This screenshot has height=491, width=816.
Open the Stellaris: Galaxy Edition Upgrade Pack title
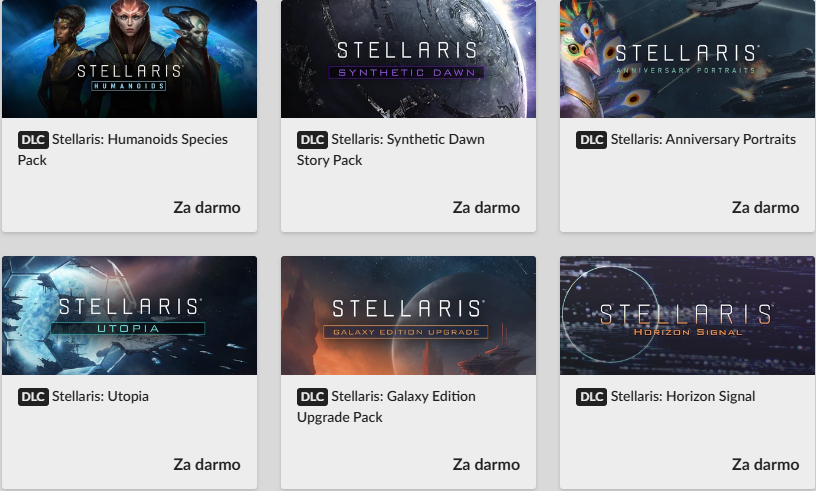click(x=386, y=407)
